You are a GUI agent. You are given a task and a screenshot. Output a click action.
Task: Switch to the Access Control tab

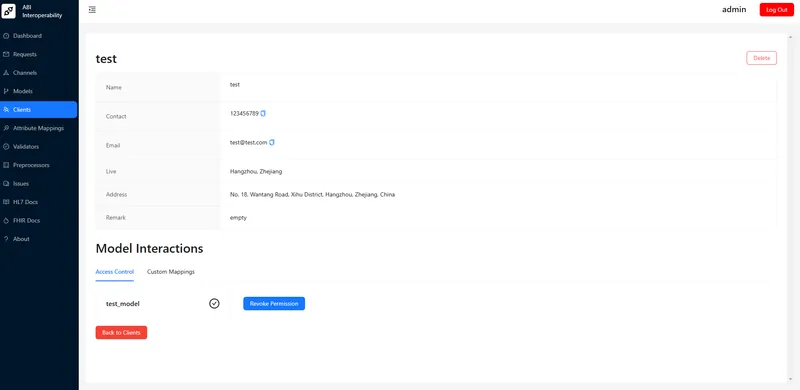pyautogui.click(x=115, y=272)
